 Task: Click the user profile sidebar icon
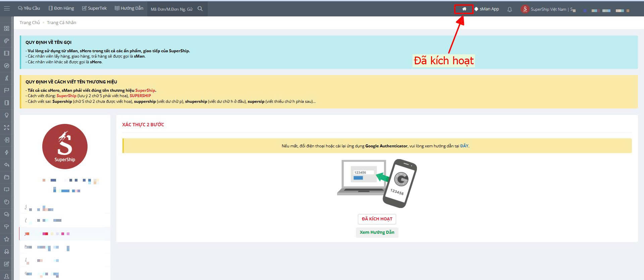[6, 276]
